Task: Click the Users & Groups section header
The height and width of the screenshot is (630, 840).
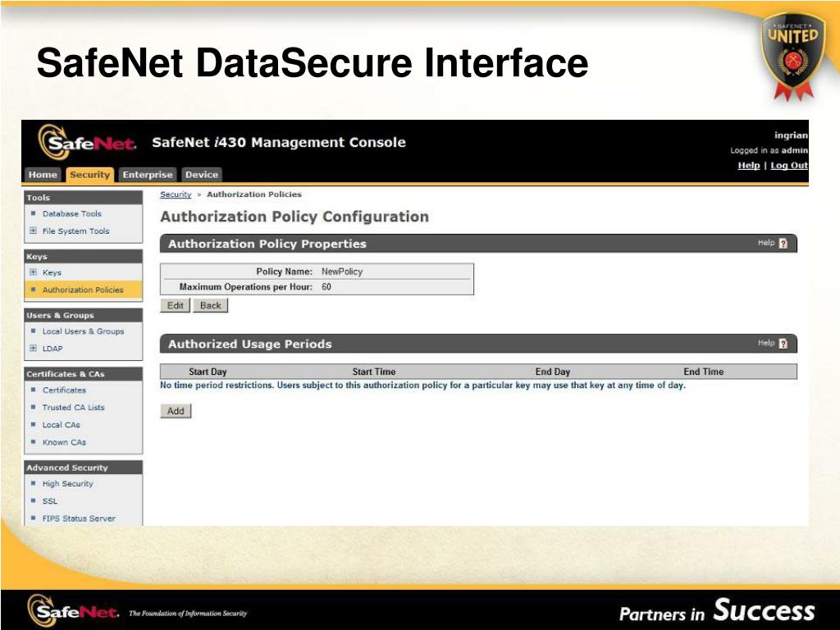Action: click(83, 316)
